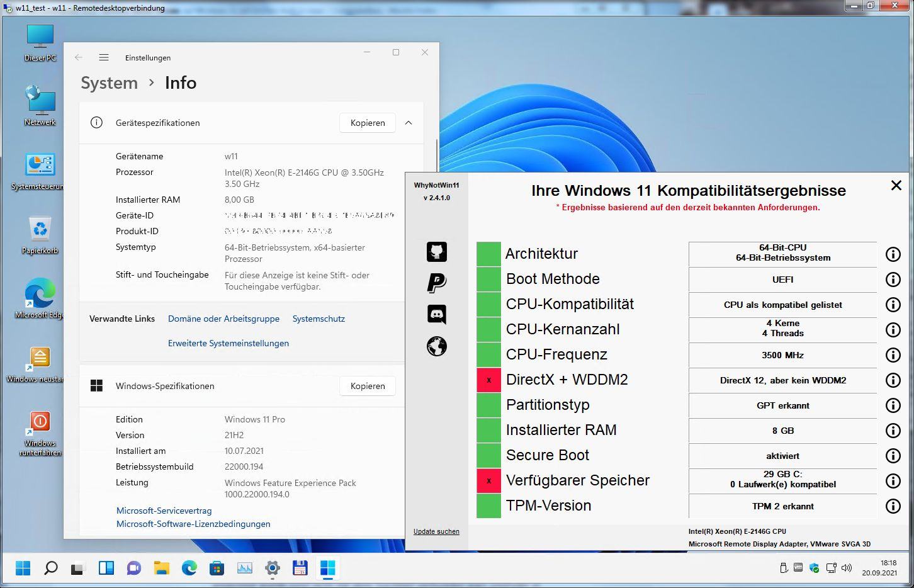Viewport: 914px width, 588px height.
Task: Click red X status for Verfügbarer Speicher
Action: pyautogui.click(x=488, y=481)
